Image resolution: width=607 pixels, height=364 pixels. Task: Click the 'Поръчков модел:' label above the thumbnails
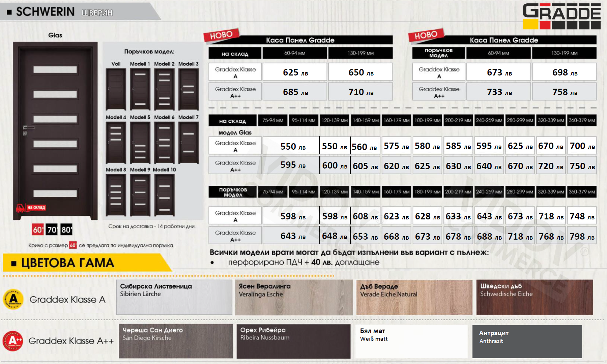pyautogui.click(x=149, y=52)
